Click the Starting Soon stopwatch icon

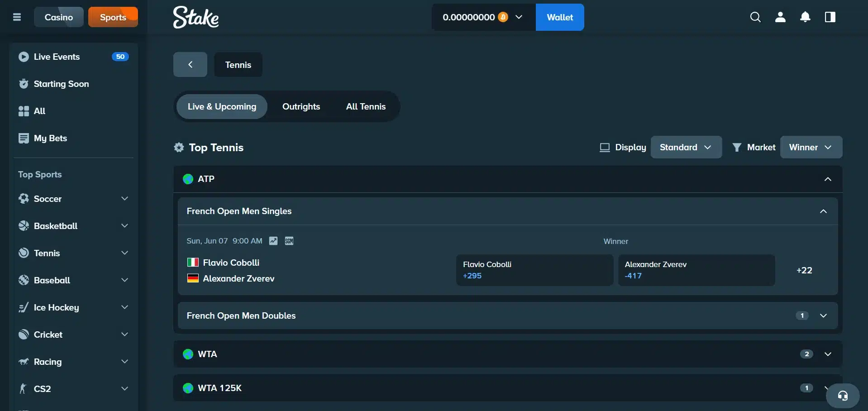pyautogui.click(x=24, y=84)
